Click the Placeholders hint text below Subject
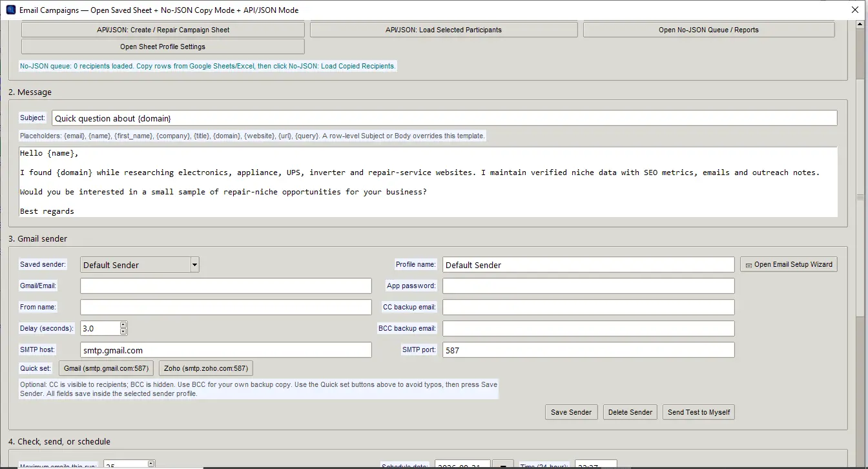 [x=252, y=136]
